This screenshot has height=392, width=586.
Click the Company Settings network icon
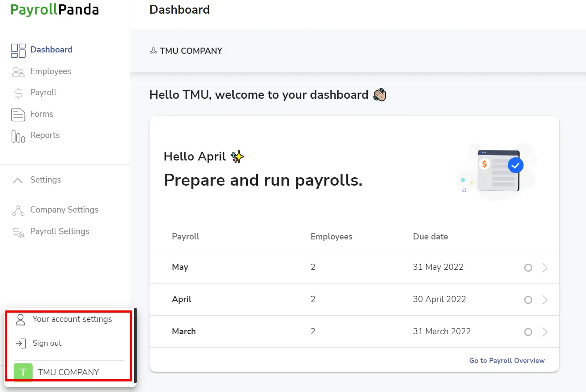pyautogui.click(x=18, y=210)
